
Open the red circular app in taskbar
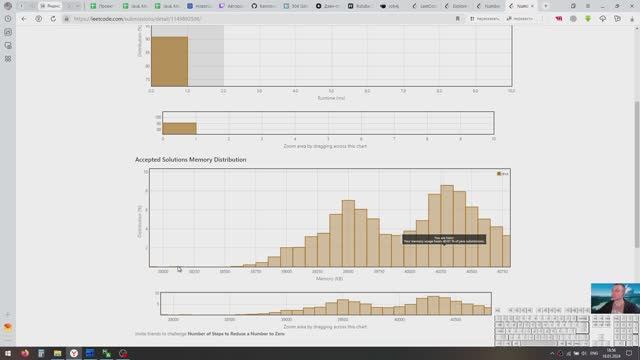point(123,353)
